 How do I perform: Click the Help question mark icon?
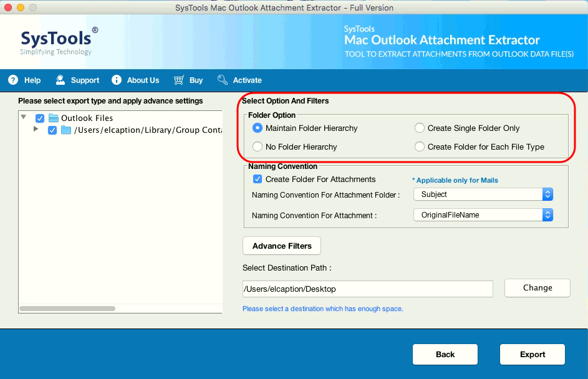(13, 80)
